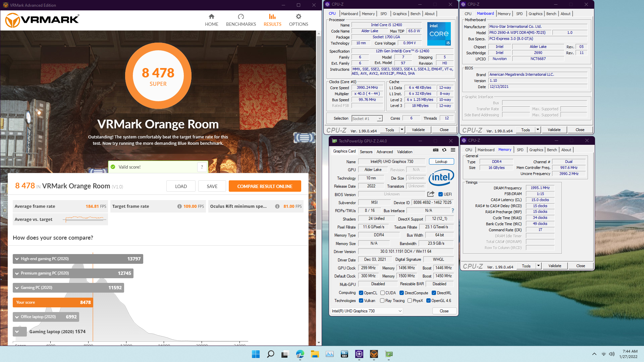Open the BENCHMARKS gauge icon
This screenshot has height=362, width=644.
241,16
